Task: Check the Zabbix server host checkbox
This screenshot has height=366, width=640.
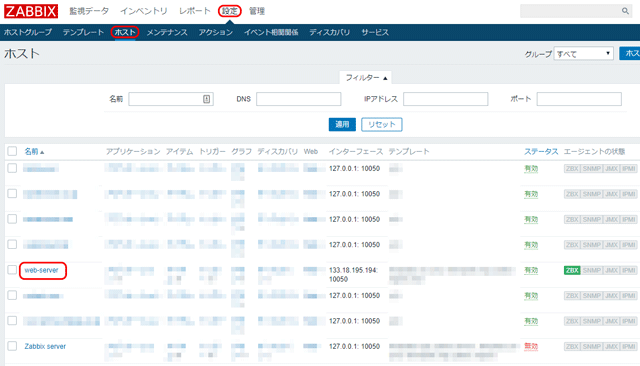Action: (12, 346)
